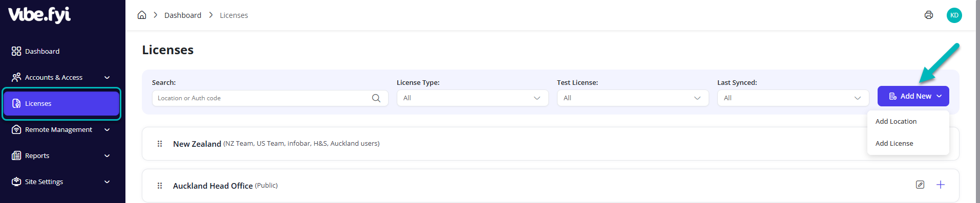980x203 pixels.
Task: Click the New Zealand location name
Action: [197, 144]
